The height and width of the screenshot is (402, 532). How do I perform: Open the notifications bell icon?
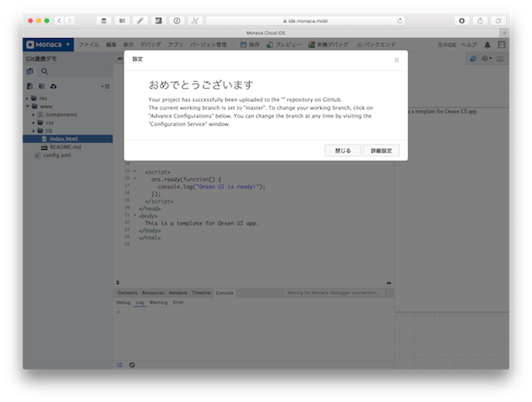click(x=488, y=45)
